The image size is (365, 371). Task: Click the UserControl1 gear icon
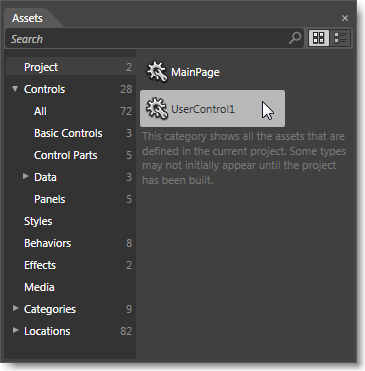click(157, 108)
